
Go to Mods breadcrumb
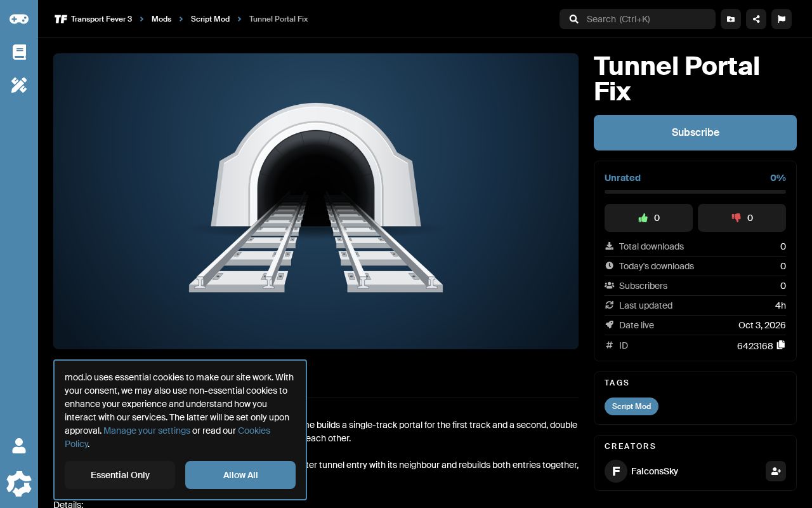(162, 19)
